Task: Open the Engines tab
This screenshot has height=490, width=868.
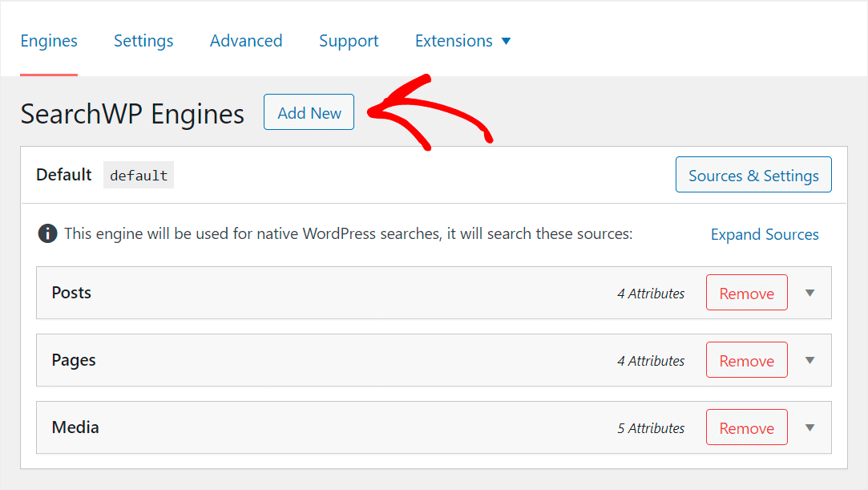Action: point(49,41)
